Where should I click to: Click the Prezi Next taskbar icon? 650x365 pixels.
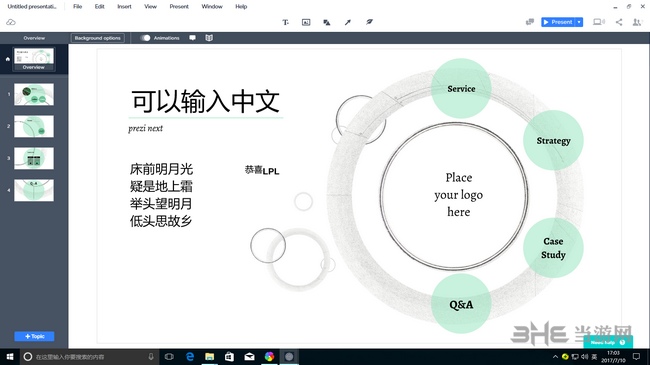289,357
